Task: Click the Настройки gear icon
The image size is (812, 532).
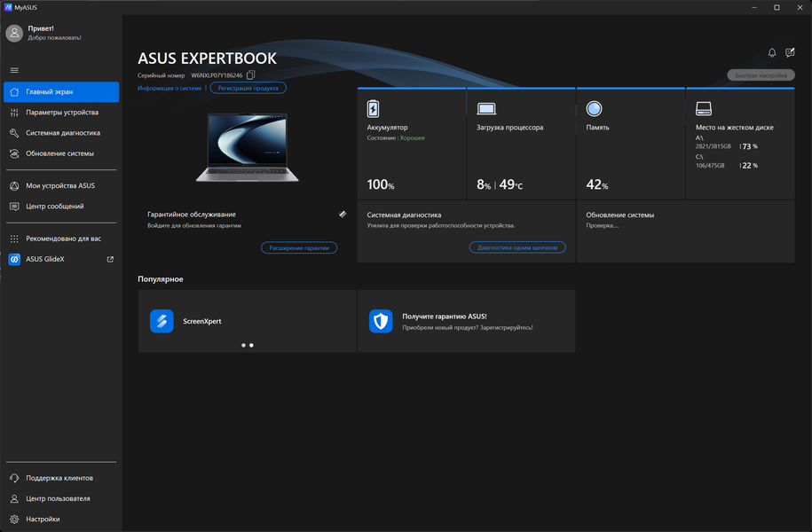Action: [x=14, y=520]
